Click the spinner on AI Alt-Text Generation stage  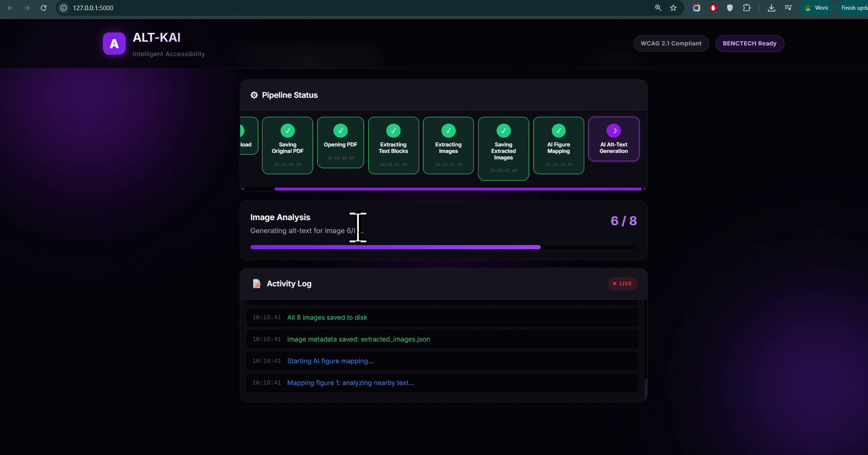pos(613,131)
